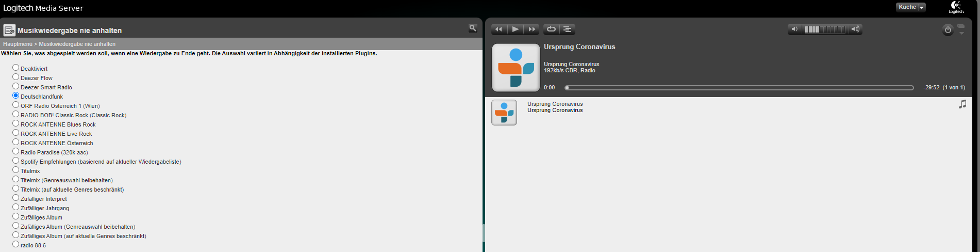Screen dimensions: 980x252
Task: Select Titelmix (Genreauswahl beibehalten)
Action: pos(16,179)
